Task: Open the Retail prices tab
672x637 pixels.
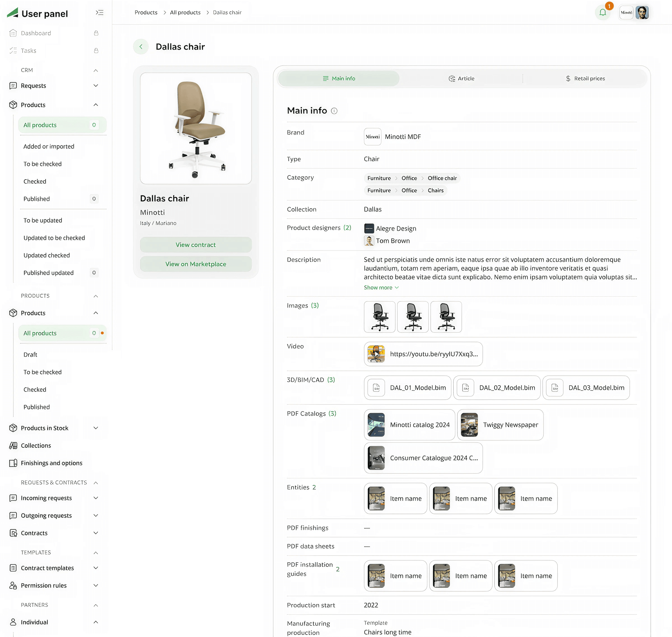Action: [x=585, y=78]
